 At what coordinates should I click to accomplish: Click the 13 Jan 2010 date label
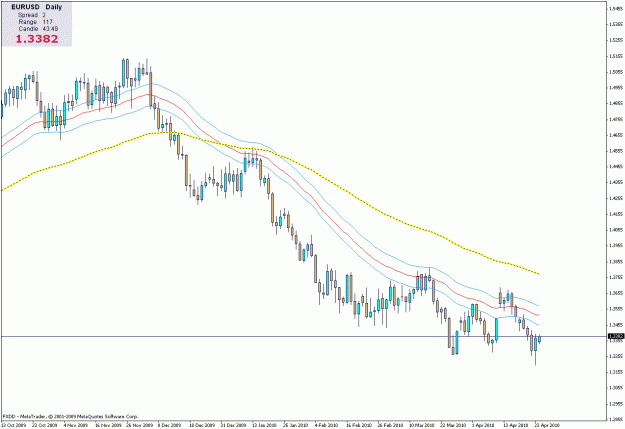264,425
